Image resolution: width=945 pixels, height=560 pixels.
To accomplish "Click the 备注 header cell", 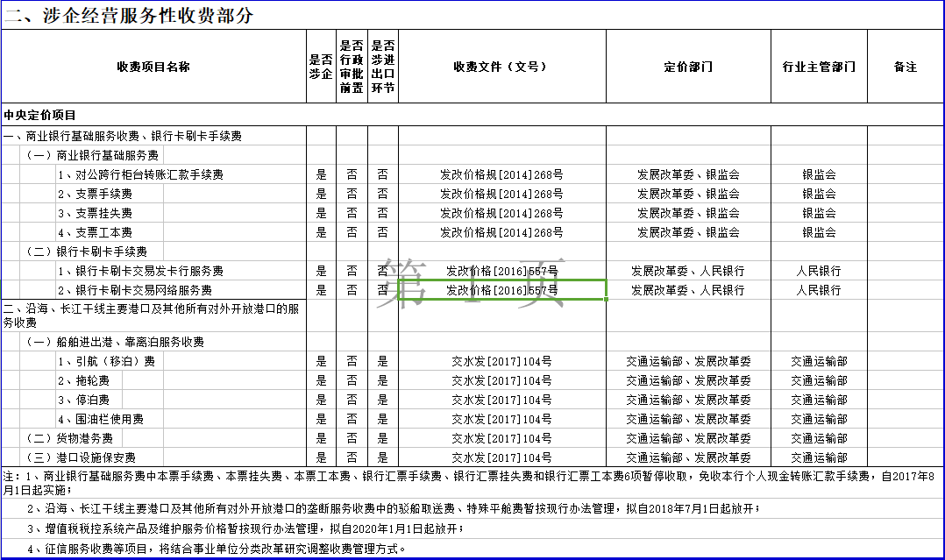I will (906, 67).
